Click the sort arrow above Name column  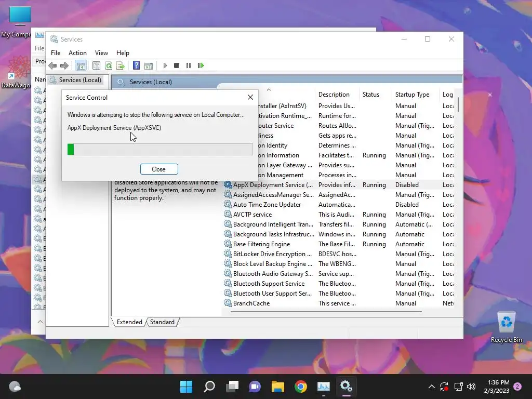(269, 89)
